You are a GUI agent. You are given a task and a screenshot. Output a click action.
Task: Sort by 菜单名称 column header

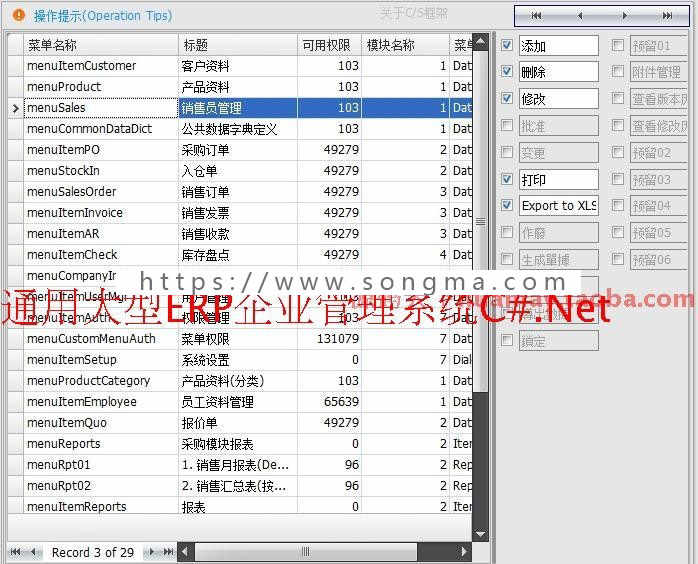[101, 45]
